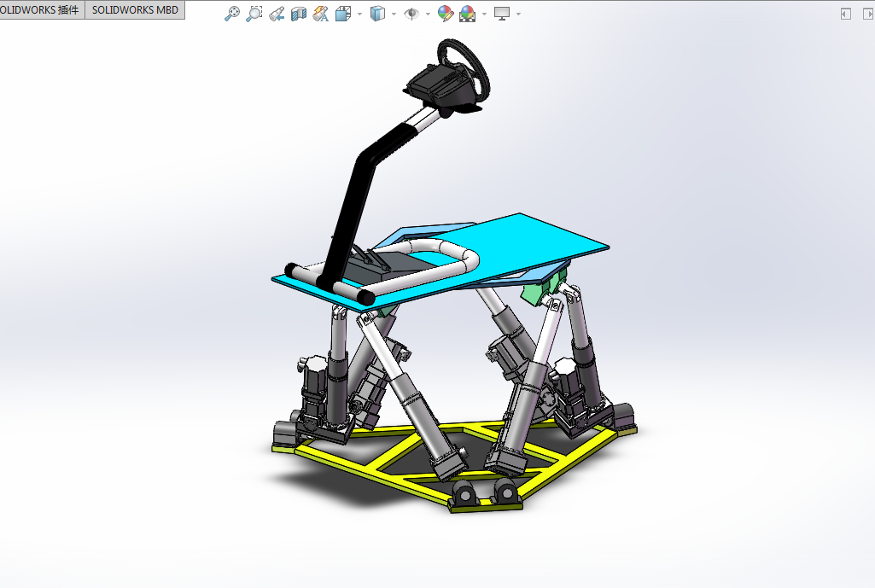The height and width of the screenshot is (588, 875).
Task: Expand the Apply Scene dropdown arrow
Action: pos(484,14)
